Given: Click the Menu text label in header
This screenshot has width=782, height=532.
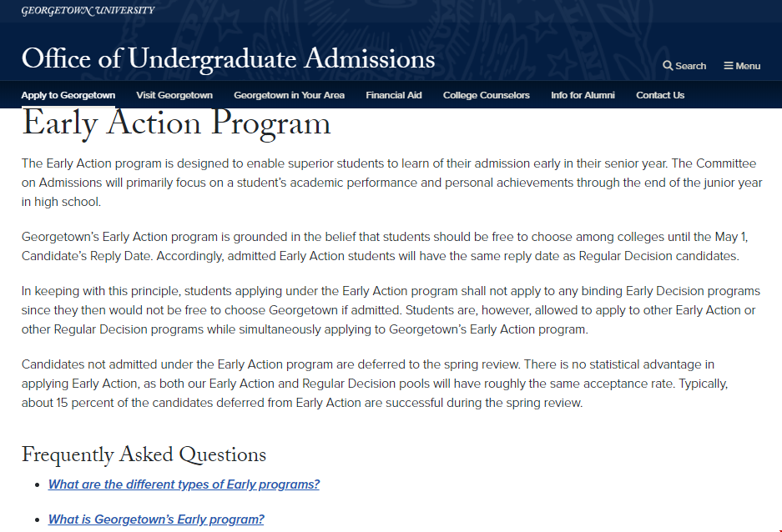Looking at the screenshot, I should point(748,66).
